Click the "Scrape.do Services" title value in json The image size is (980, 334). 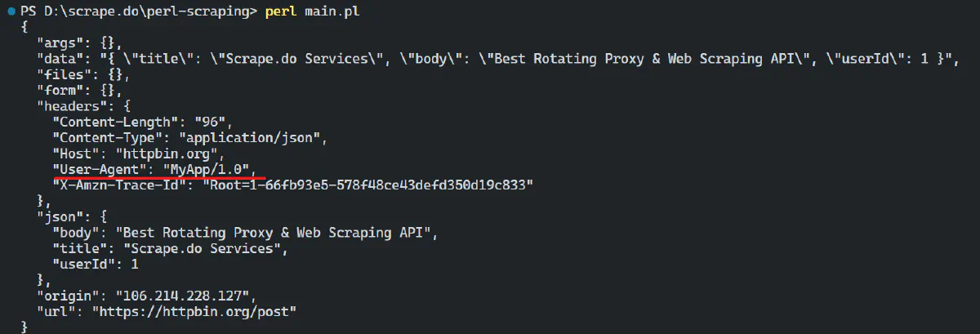[x=202, y=248]
